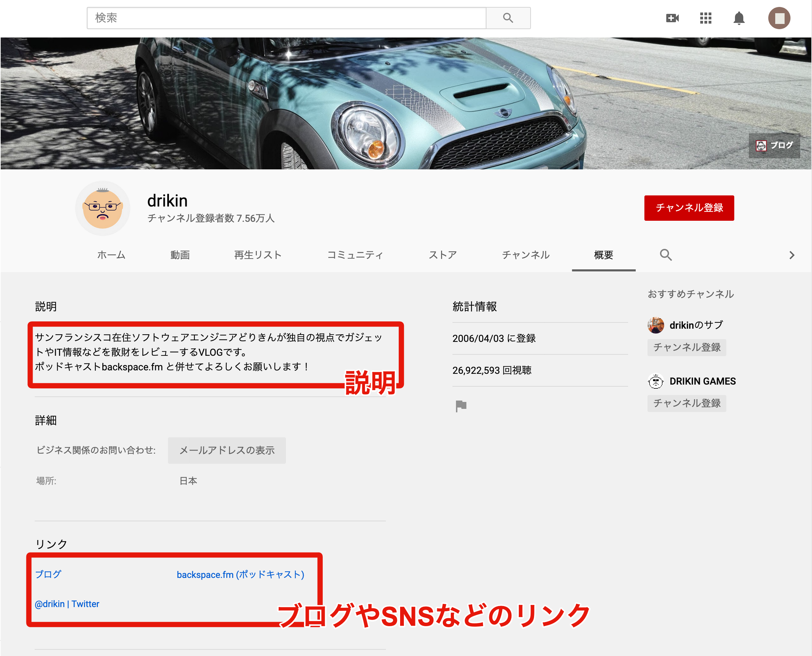This screenshot has height=656, width=812.
Task: Click the red チャンネル登録 subscribe button
Action: coord(689,208)
